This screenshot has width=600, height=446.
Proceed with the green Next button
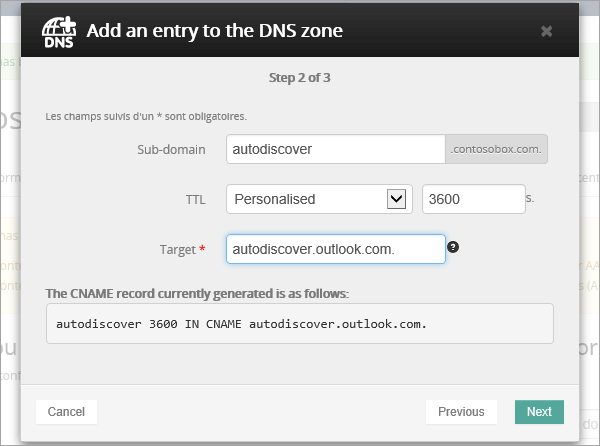point(539,412)
